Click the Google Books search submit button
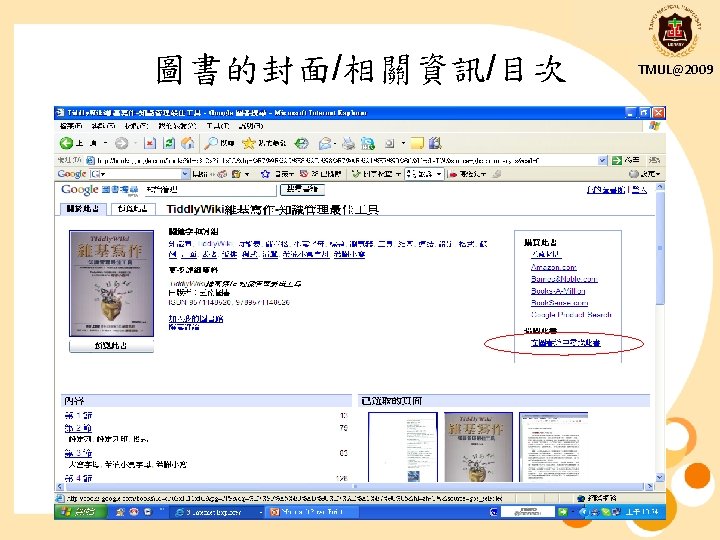Viewport: 720px width, 540px height. [x=302, y=189]
